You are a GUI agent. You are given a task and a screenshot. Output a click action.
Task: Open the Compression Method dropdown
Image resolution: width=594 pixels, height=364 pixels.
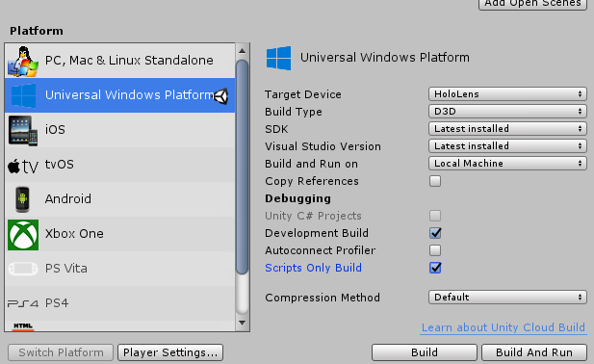click(x=507, y=298)
